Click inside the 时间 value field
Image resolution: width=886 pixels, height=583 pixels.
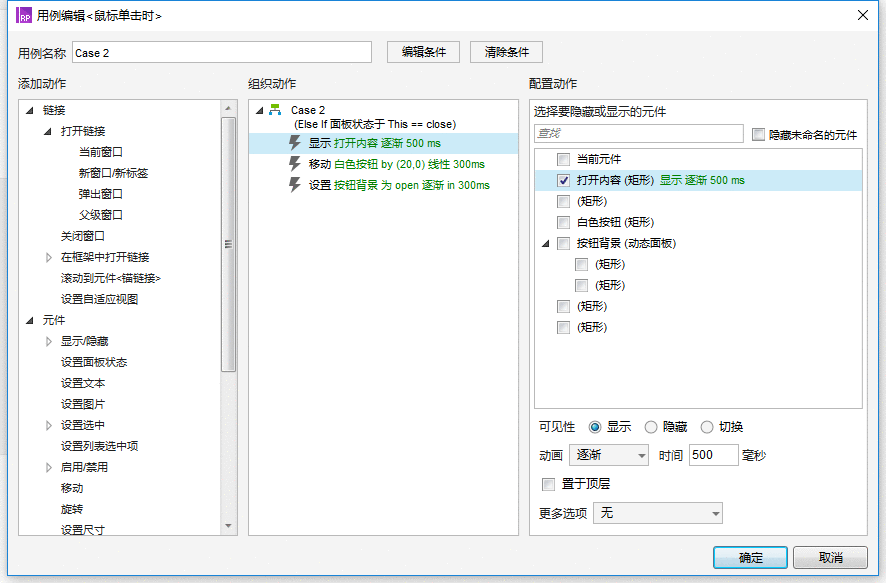(712, 454)
